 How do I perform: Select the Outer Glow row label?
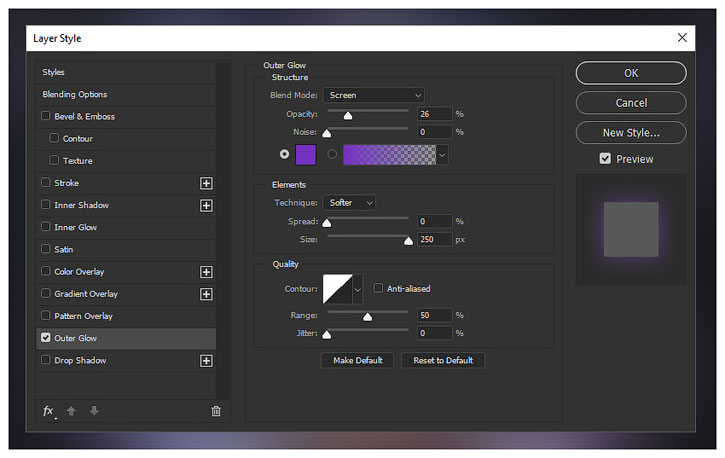tap(76, 338)
